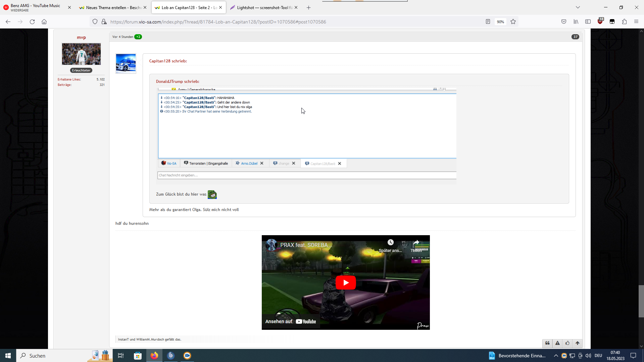Jump to page top with arrow icon
This screenshot has height=362, width=644.
click(x=578, y=343)
